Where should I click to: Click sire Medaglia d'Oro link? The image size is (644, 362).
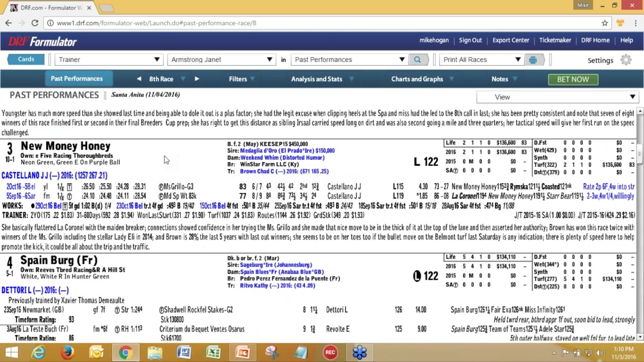(287, 151)
